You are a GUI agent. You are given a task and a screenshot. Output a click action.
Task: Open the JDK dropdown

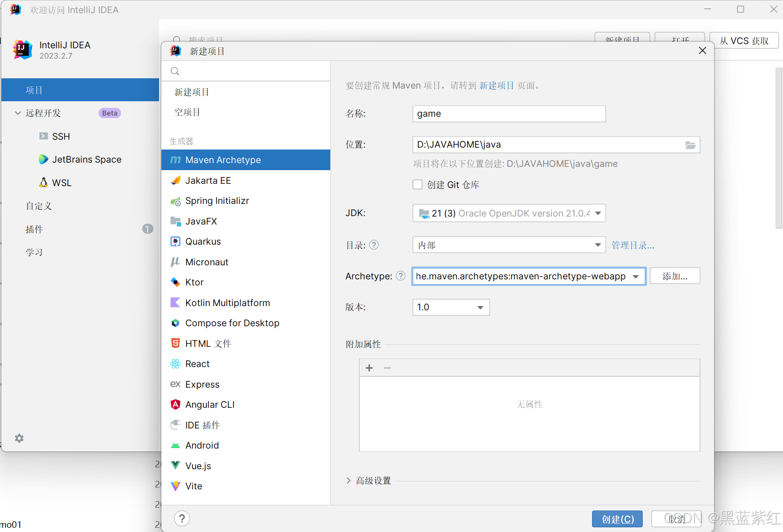(x=509, y=213)
